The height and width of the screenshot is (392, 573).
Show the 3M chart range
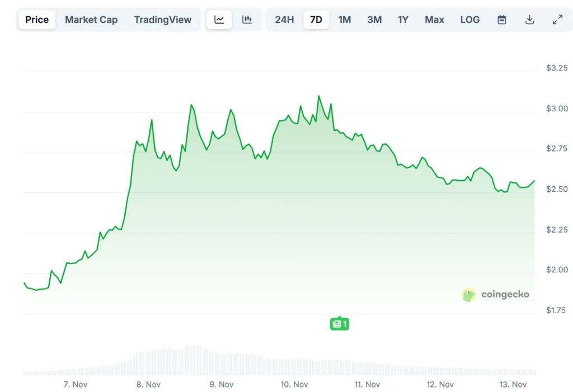(374, 19)
